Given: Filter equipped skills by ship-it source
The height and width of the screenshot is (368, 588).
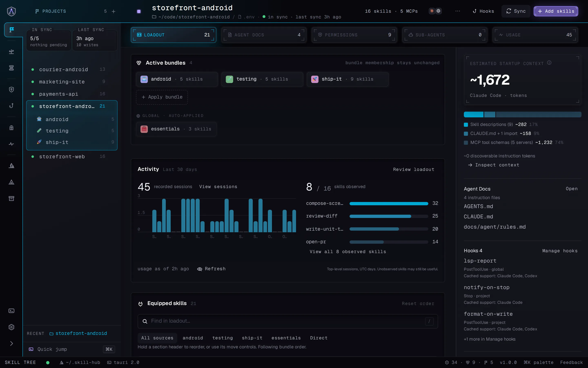Looking at the screenshot, I should (x=252, y=338).
